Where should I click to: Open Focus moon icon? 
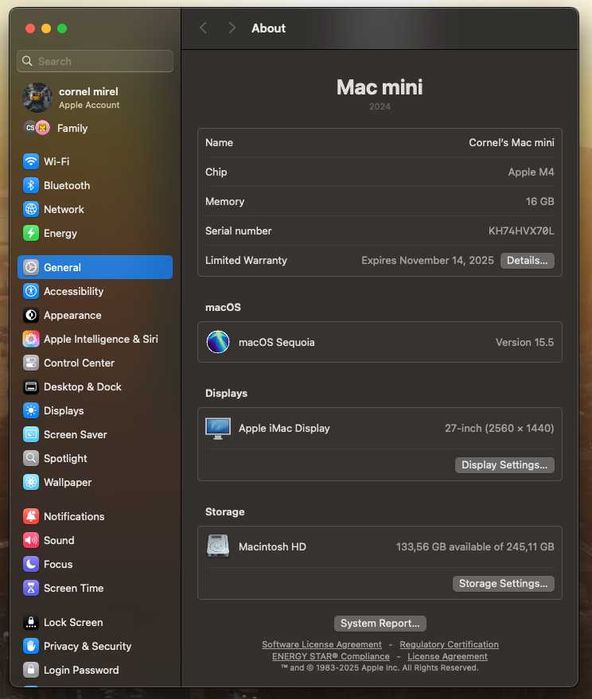31,564
